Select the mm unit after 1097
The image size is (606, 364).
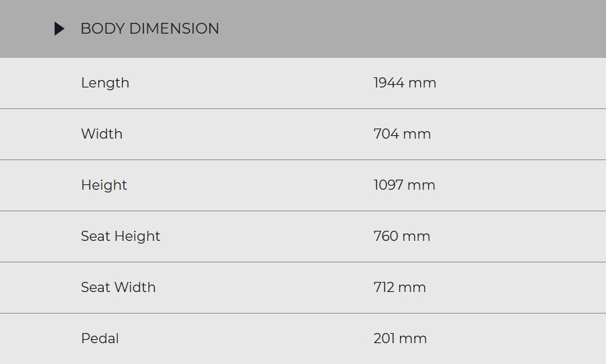pyautogui.click(x=422, y=185)
